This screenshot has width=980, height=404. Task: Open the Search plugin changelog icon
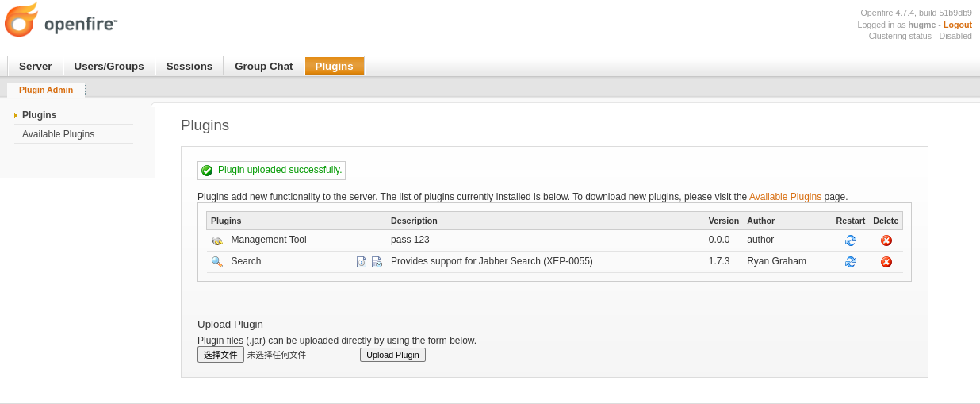377,262
